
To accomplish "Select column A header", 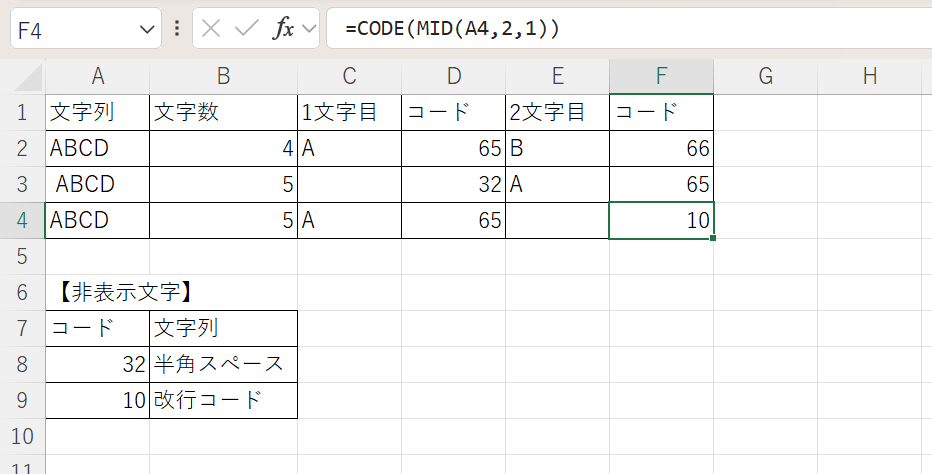I will click(x=97, y=76).
